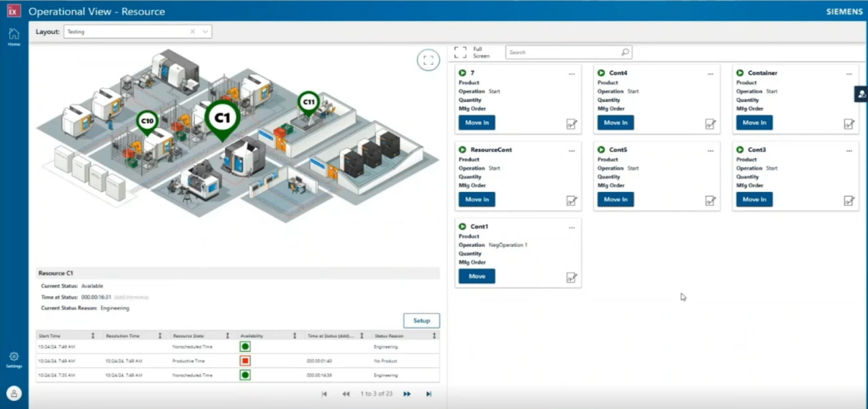
Task: Click the search magnifier icon
Action: (625, 52)
